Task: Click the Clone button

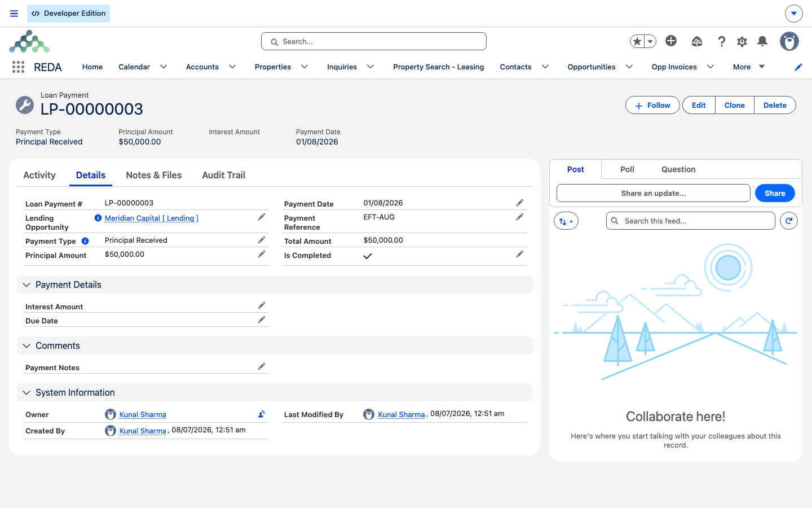Action: [735, 105]
